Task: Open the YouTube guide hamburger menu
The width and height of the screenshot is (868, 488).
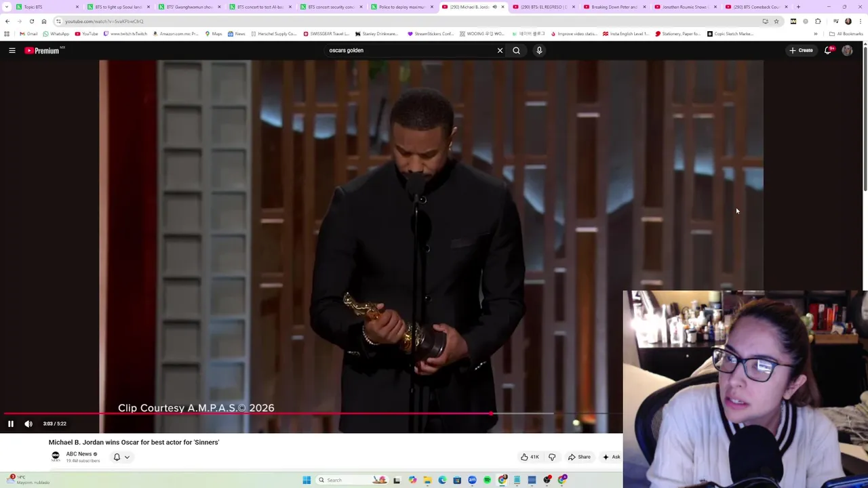Action: [x=12, y=50]
